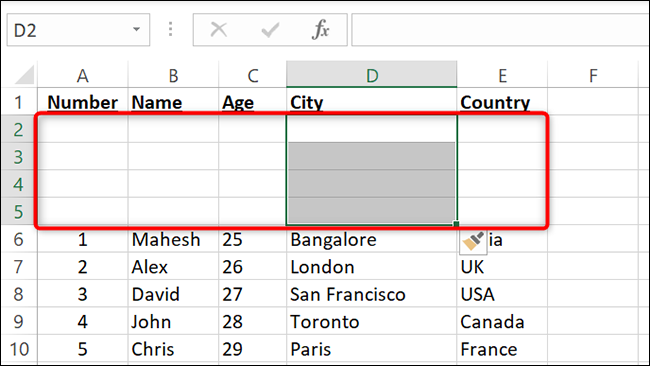The height and width of the screenshot is (366, 650).
Task: Select column B header
Action: click(x=173, y=75)
